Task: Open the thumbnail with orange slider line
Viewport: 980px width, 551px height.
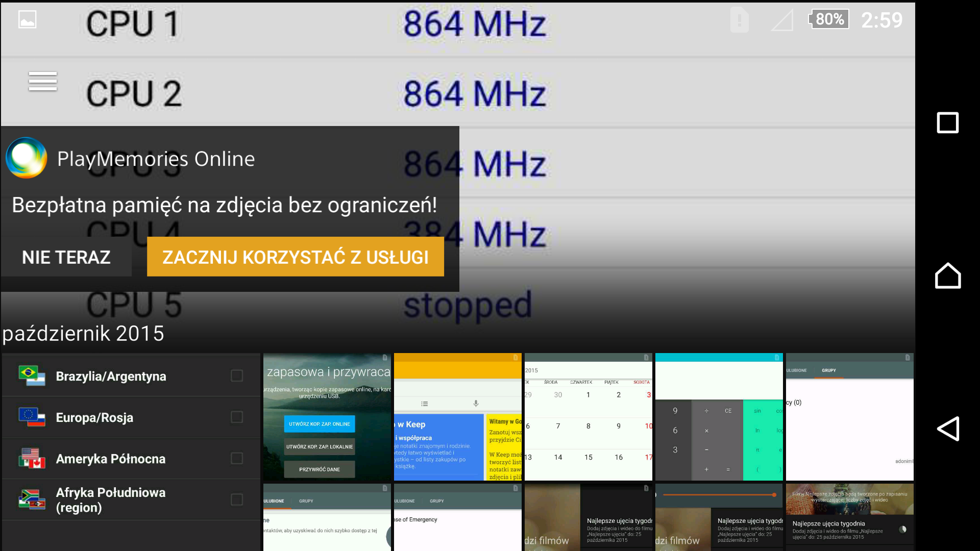Action: point(719,517)
